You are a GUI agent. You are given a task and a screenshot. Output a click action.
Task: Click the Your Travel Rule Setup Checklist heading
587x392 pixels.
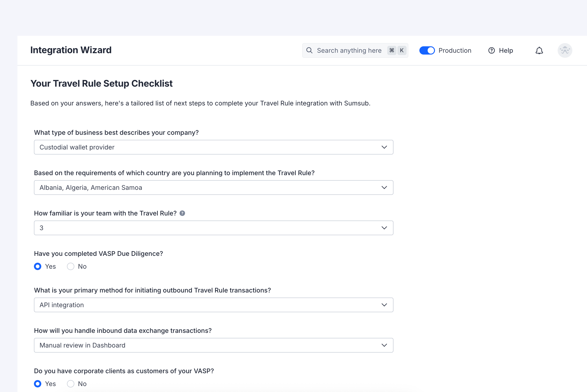101,83
